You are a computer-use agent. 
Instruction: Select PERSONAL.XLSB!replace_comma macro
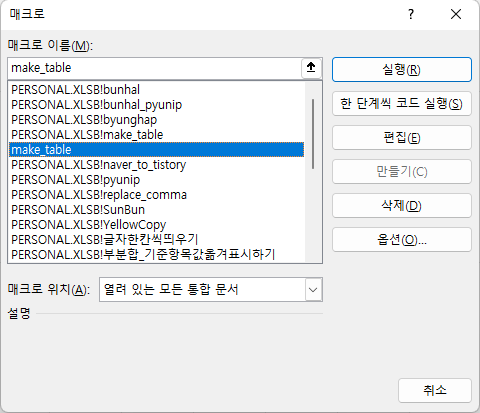(157, 195)
